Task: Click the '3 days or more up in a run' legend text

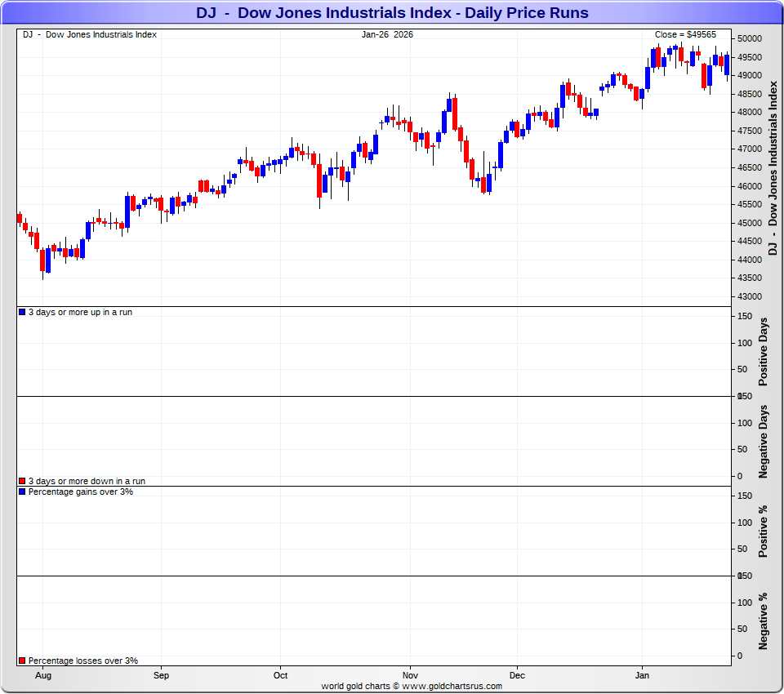Action: pos(80,312)
